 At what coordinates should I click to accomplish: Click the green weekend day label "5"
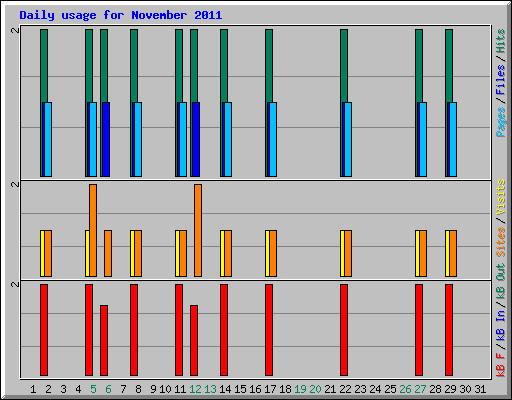pyautogui.click(x=93, y=389)
